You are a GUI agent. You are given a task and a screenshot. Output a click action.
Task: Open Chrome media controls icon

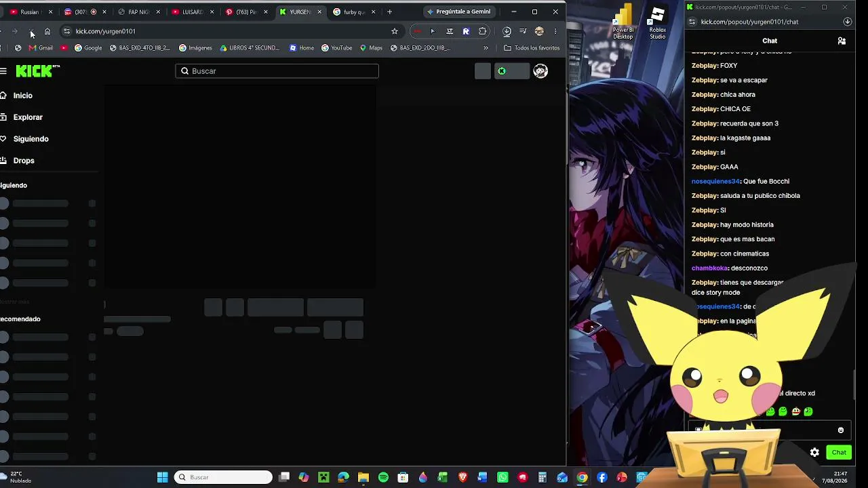pyautogui.click(x=523, y=31)
